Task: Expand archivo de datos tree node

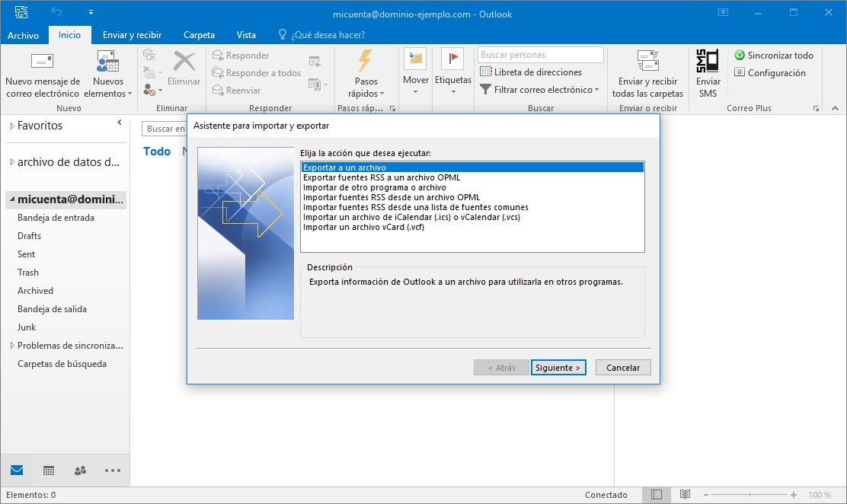Action: click(x=12, y=161)
